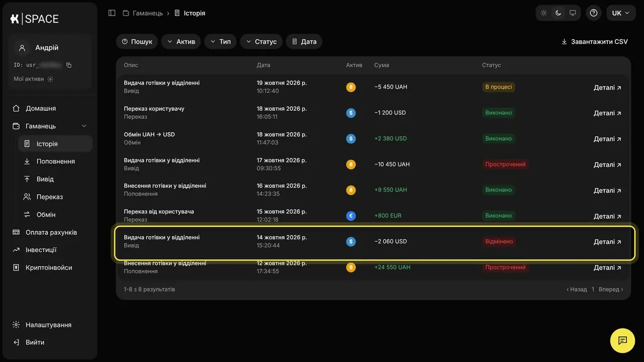Open Обмін in sidebar
This screenshot has height=362, width=644.
click(55, 215)
